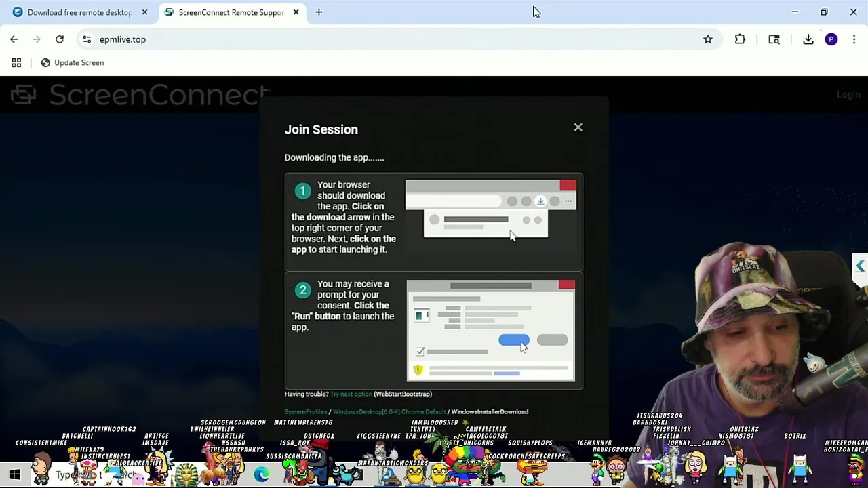Screen dimensions: 868x488
Task: Click the SystemProfiles link
Action: click(x=305, y=411)
